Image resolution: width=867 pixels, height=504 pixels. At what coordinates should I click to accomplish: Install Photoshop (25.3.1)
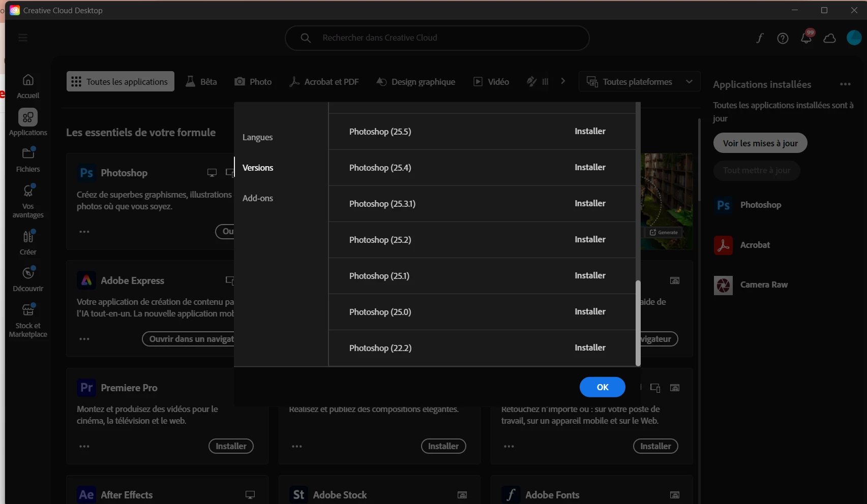(590, 203)
